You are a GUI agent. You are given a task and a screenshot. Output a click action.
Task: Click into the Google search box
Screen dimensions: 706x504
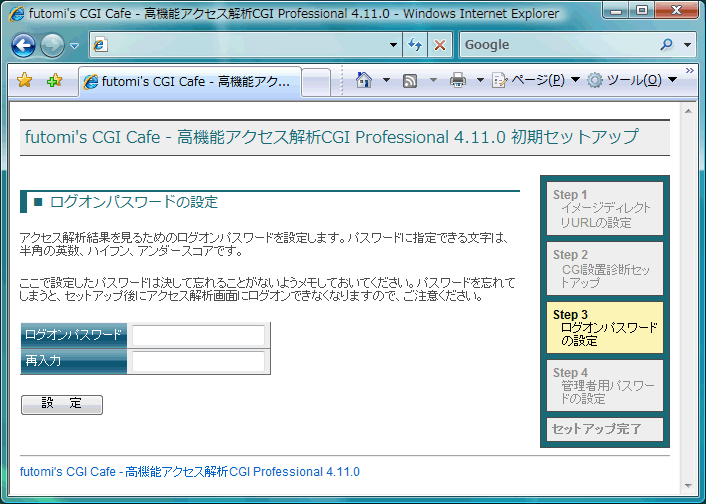tap(558, 45)
